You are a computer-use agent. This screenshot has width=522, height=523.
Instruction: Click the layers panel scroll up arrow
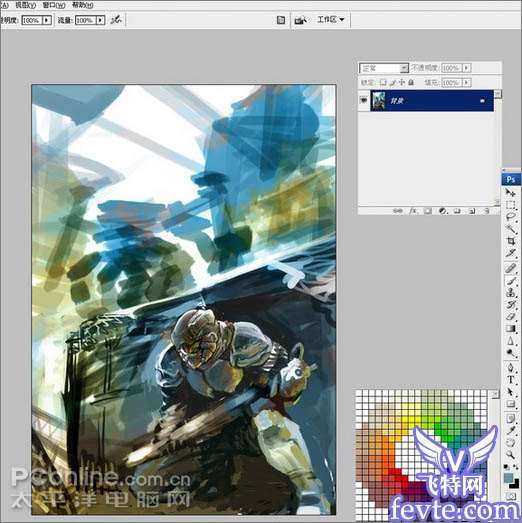(497, 94)
